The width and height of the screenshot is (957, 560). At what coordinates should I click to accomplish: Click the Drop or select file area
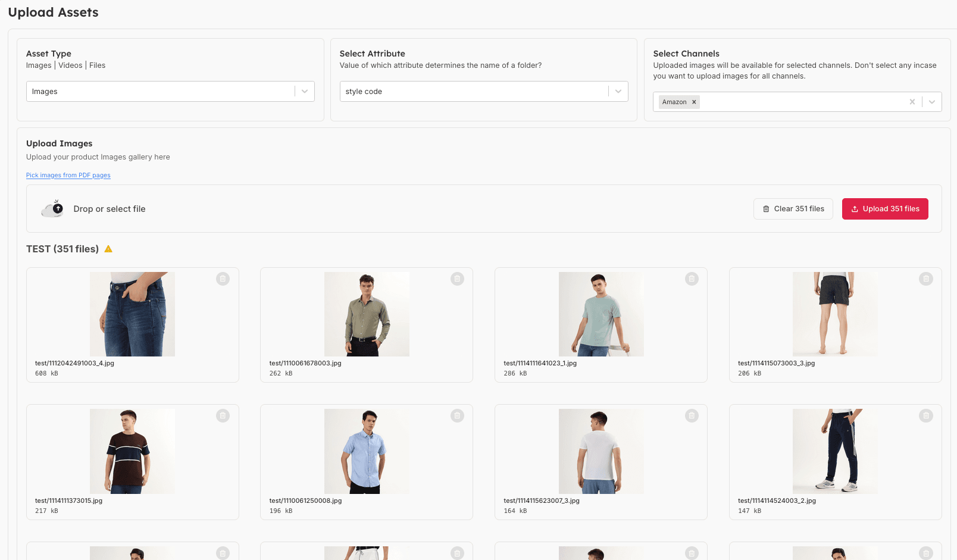point(110,209)
